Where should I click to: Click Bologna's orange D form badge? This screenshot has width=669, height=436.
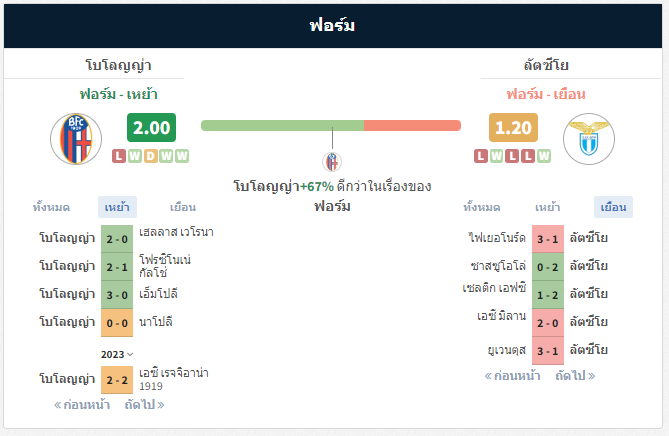(151, 156)
